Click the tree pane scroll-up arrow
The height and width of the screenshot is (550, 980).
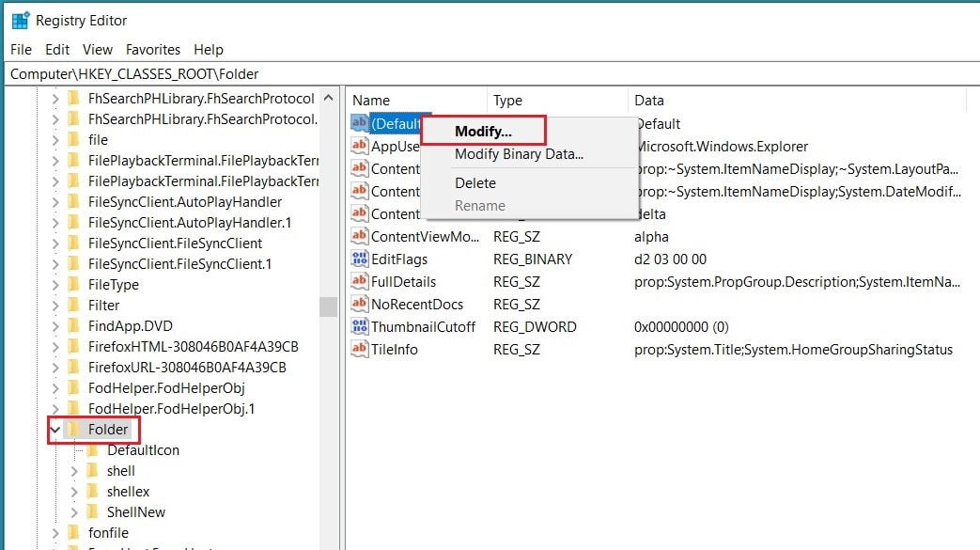(328, 98)
